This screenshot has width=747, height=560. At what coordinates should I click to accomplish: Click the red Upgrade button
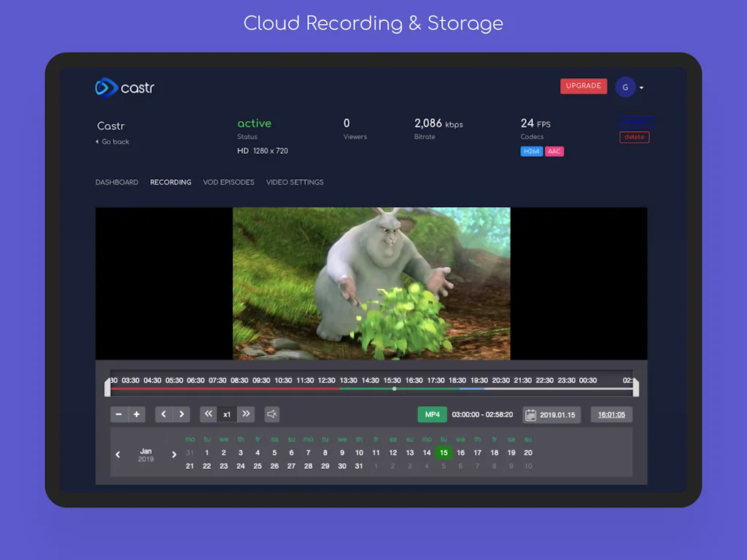(x=584, y=86)
